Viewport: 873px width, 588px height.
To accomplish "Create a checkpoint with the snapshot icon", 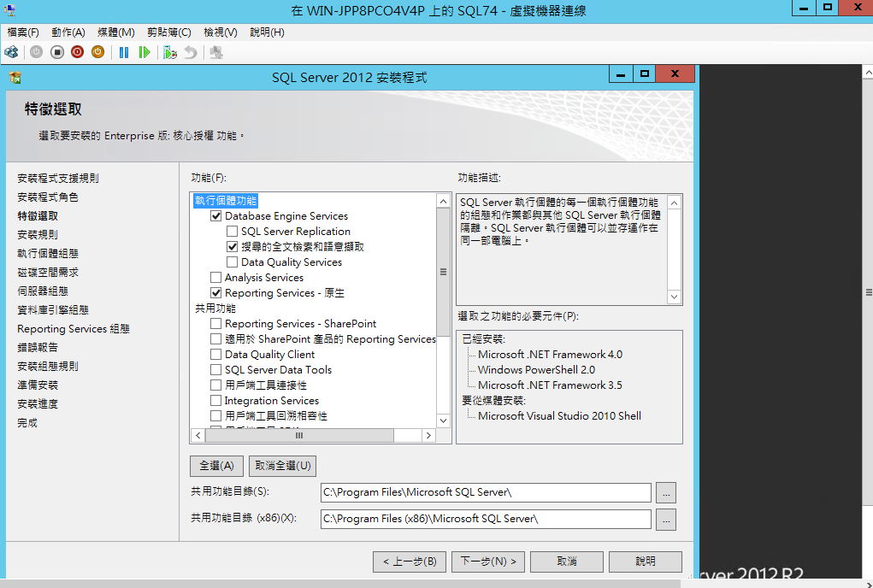I will [x=170, y=52].
